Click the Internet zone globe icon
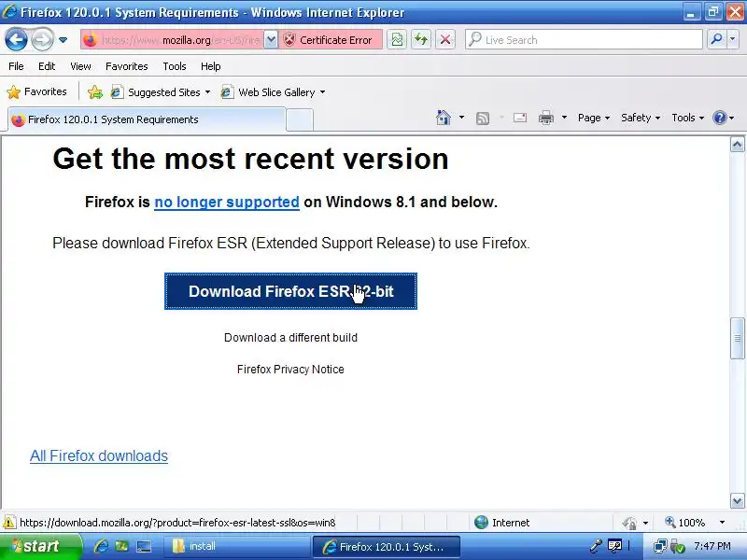Image resolution: width=747 pixels, height=560 pixels. coord(481,523)
